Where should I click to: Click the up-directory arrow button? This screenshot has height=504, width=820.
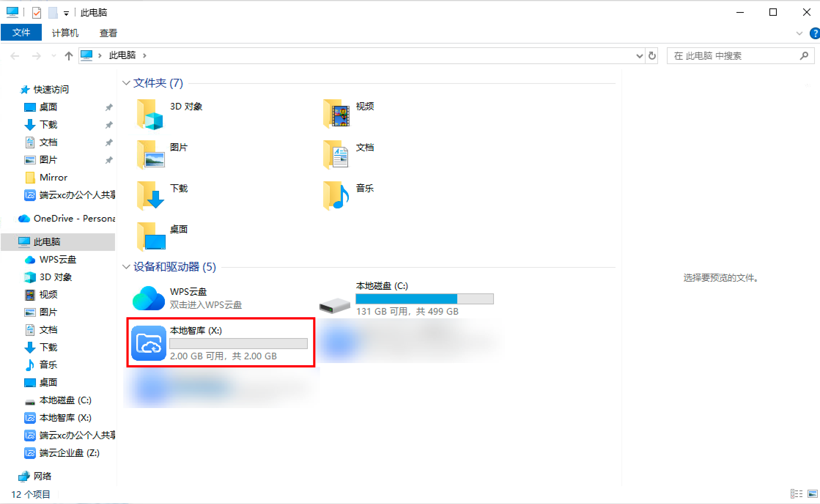tap(69, 56)
